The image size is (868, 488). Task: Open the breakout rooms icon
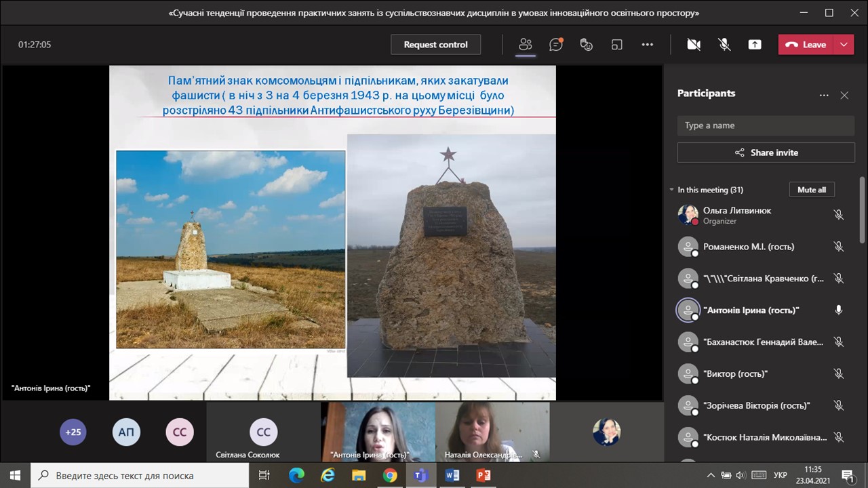click(x=617, y=45)
